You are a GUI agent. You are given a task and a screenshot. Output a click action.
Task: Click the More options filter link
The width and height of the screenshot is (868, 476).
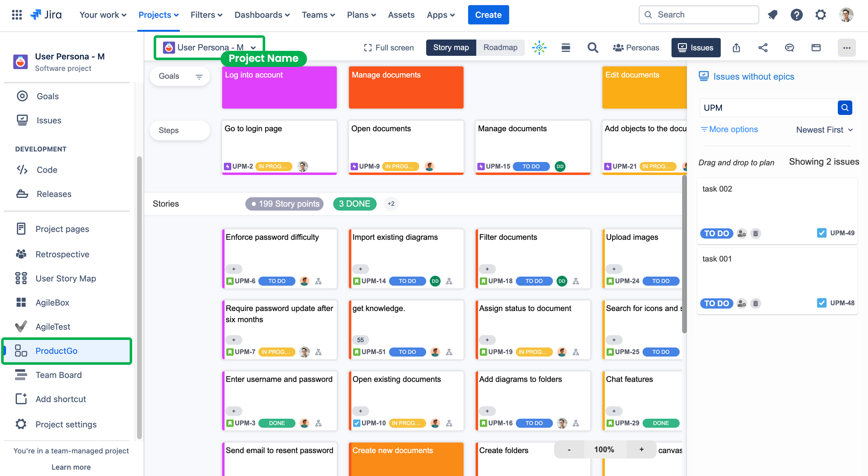pos(730,129)
